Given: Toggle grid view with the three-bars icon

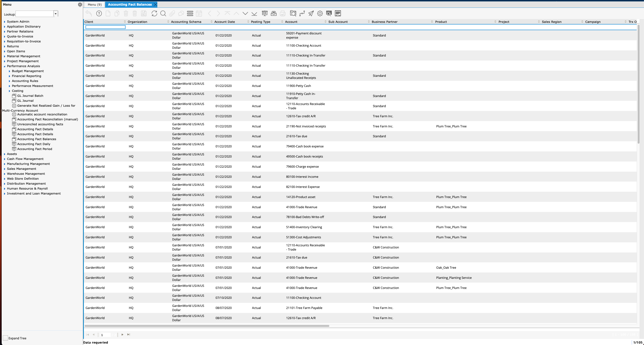Looking at the screenshot, I should [x=190, y=13].
